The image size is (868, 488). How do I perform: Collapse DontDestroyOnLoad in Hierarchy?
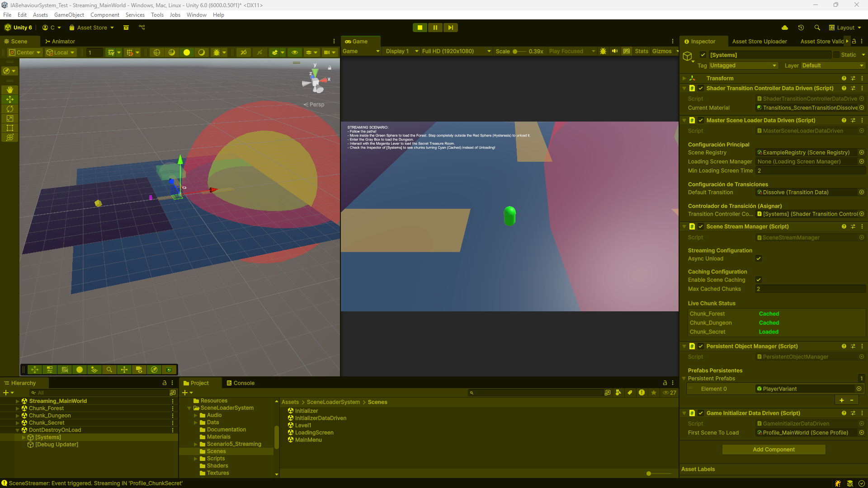(18, 430)
